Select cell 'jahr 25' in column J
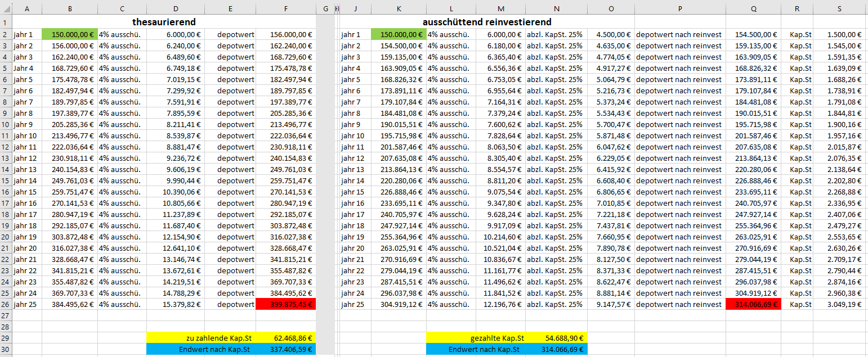Screen dimensions: 868x357 pyautogui.click(x=356, y=304)
